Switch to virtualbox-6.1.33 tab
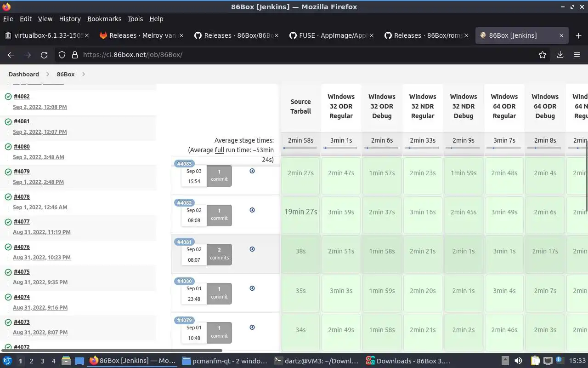 [47, 35]
